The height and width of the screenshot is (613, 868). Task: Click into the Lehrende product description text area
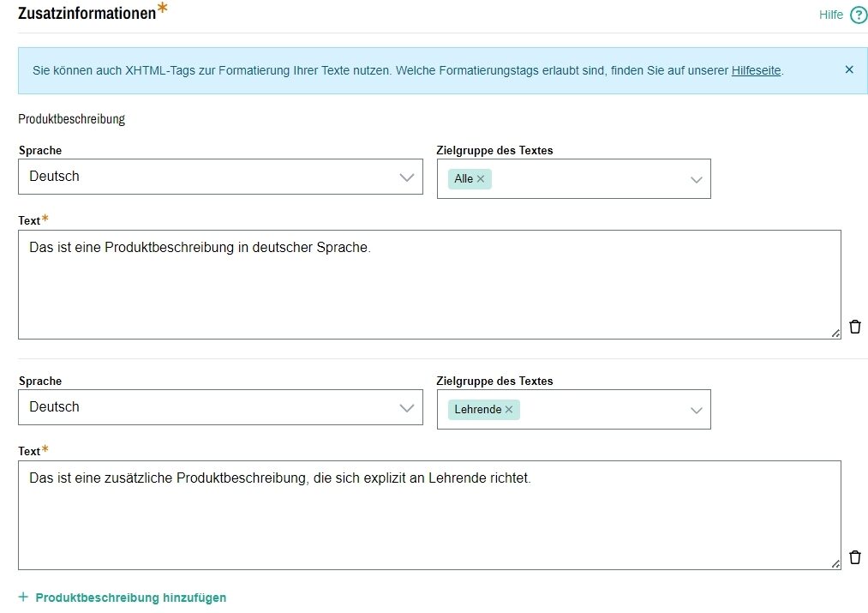(x=428, y=514)
